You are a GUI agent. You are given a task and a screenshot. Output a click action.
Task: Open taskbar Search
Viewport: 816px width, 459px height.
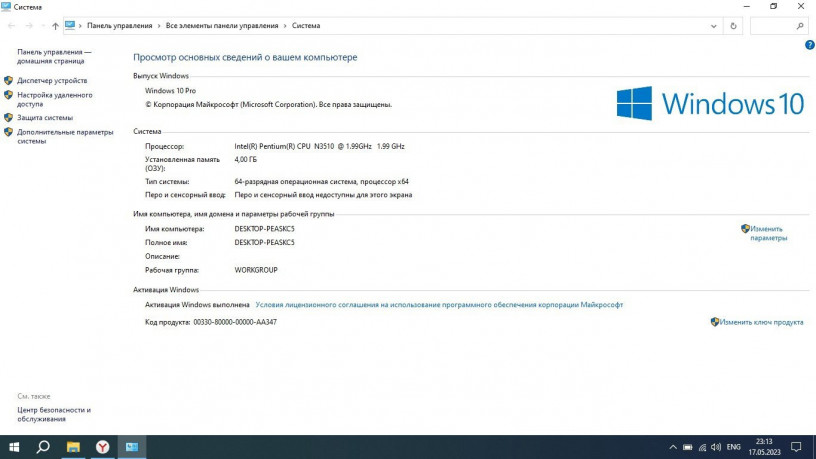(x=43, y=447)
